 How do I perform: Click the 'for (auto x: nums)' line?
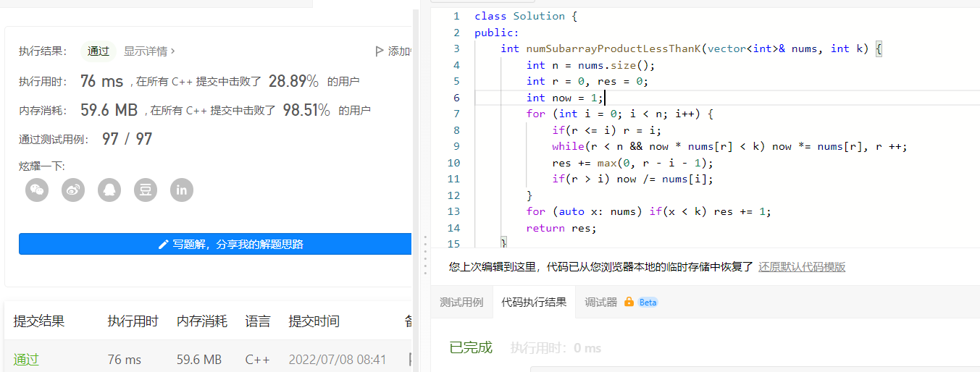click(x=649, y=211)
